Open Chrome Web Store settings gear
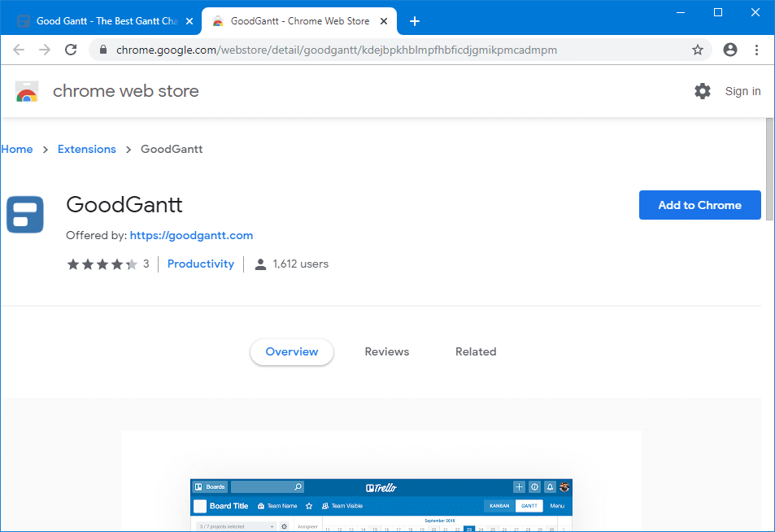Viewport: 775px width, 532px height. pyautogui.click(x=703, y=91)
